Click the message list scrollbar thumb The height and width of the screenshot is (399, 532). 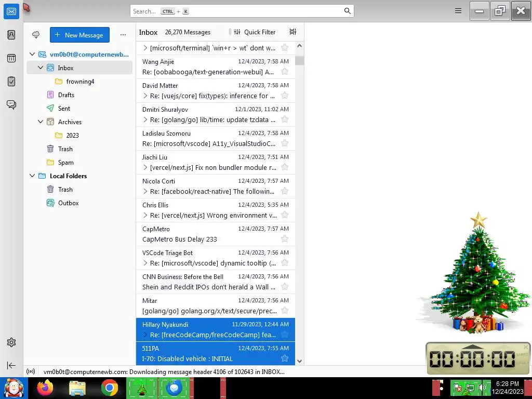[x=299, y=60]
